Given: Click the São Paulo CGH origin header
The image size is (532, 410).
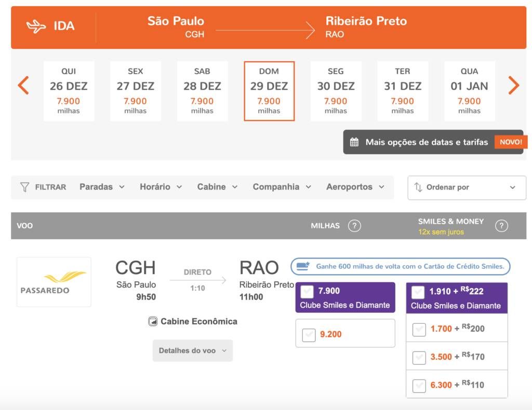Looking at the screenshot, I should coord(176,26).
